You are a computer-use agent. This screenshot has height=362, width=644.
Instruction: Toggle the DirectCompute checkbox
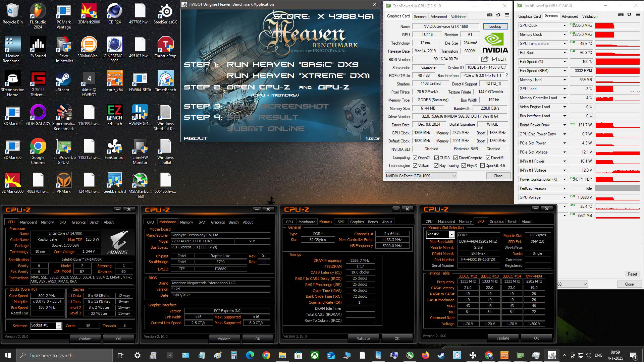455,158
